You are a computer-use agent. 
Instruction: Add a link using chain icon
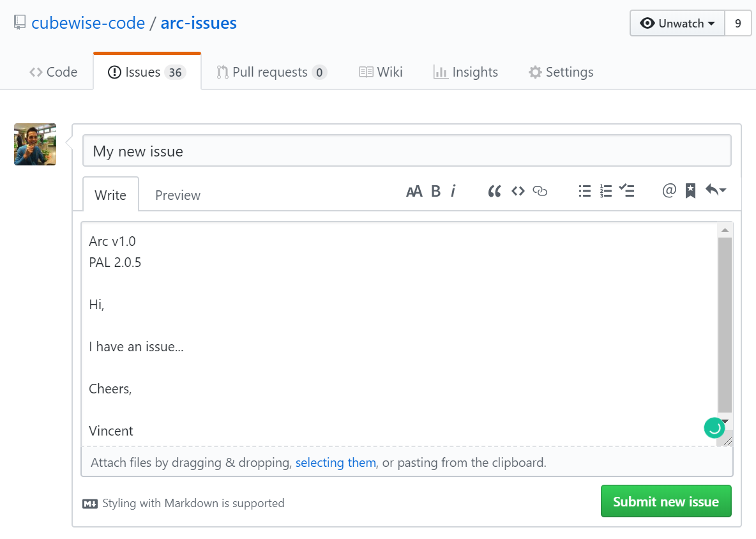click(x=540, y=191)
